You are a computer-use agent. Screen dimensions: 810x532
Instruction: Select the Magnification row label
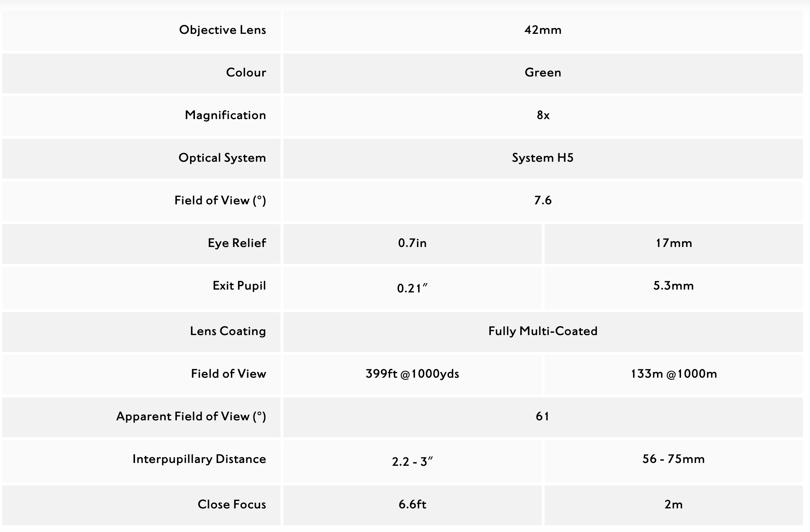click(x=225, y=115)
